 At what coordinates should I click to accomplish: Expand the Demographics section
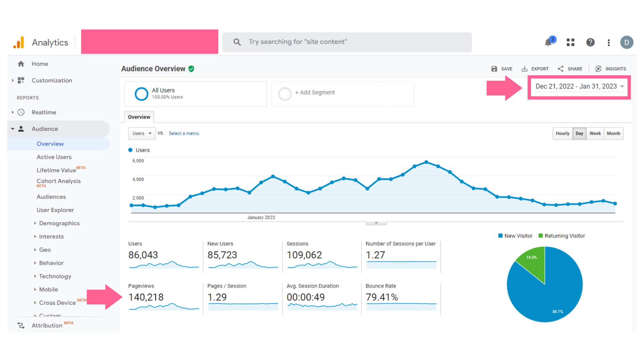pos(59,223)
